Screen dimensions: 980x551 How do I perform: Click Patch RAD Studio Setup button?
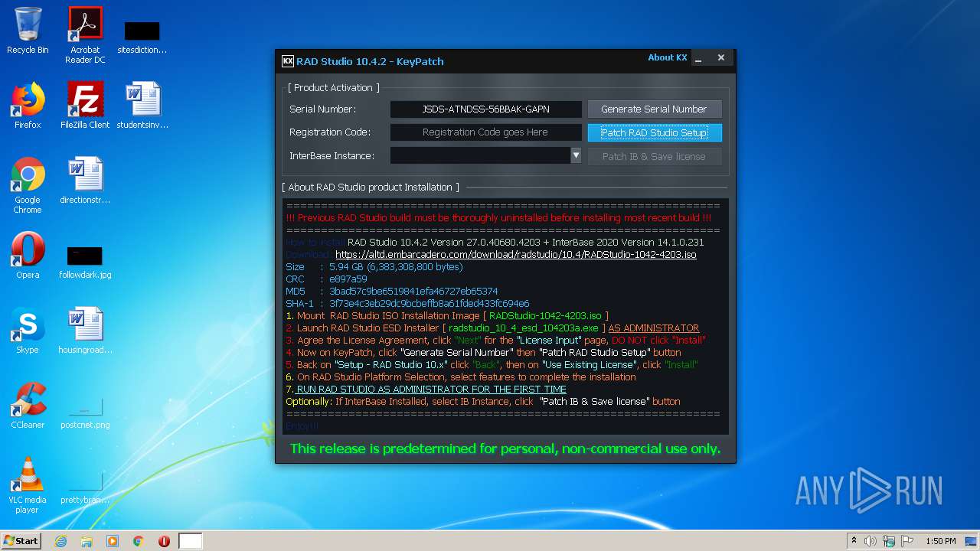point(654,132)
